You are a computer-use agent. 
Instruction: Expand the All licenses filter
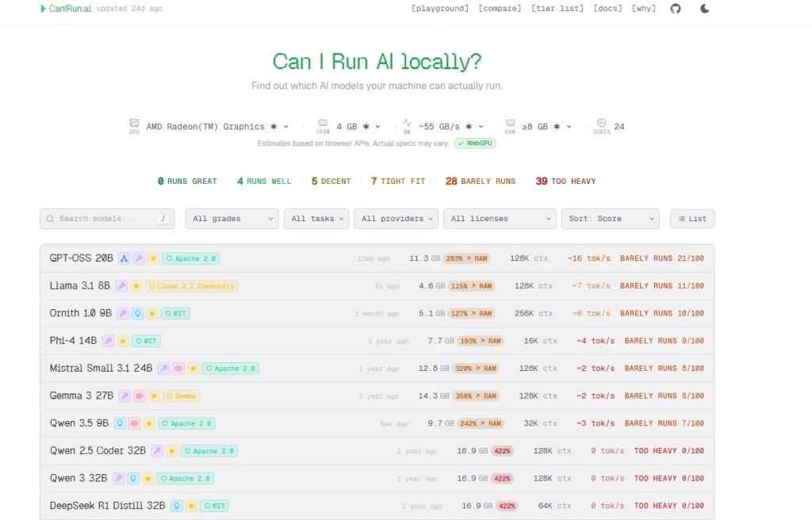[x=500, y=219]
